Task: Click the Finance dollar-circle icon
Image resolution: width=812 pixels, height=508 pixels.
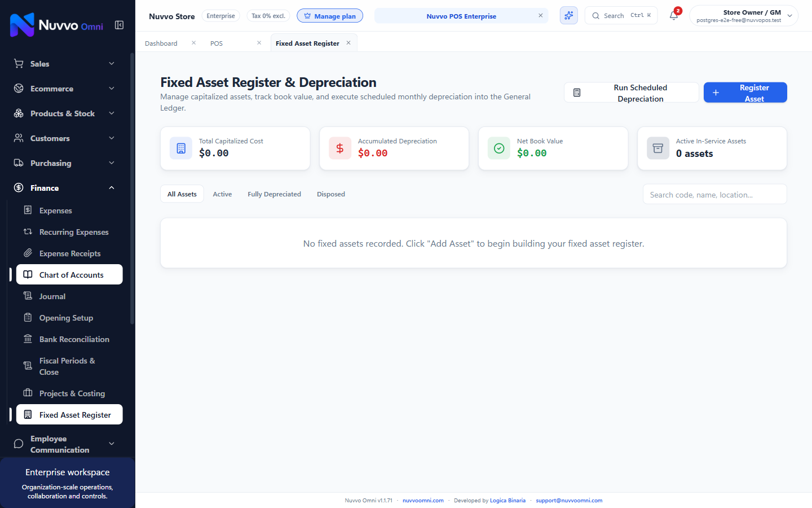Action: coord(19,188)
